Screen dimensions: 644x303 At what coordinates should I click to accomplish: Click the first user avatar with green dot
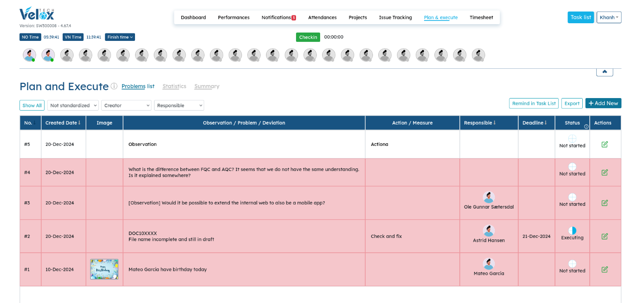[30, 55]
